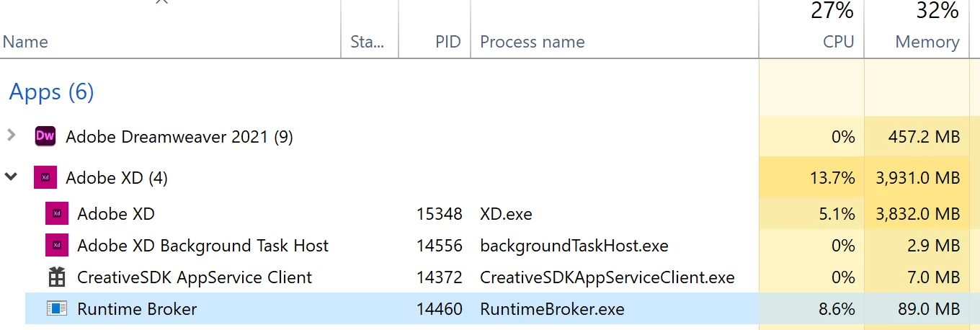
Task: Click backgroundTaskHost.exe process name
Action: (x=574, y=246)
